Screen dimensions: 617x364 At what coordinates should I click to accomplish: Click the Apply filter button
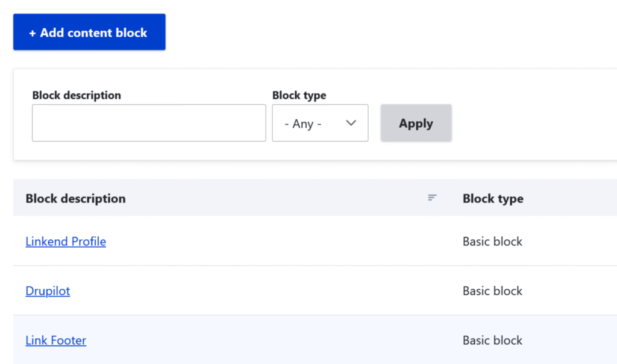pos(416,123)
